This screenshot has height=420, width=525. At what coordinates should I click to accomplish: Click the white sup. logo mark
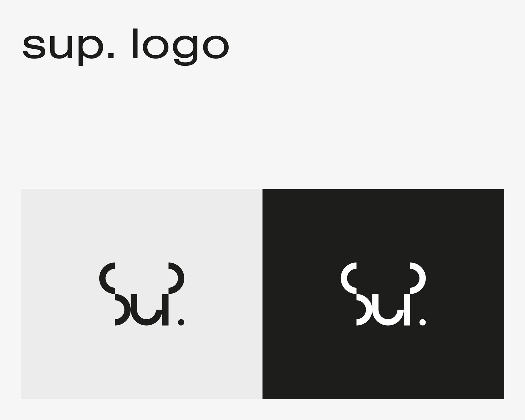click(x=383, y=294)
